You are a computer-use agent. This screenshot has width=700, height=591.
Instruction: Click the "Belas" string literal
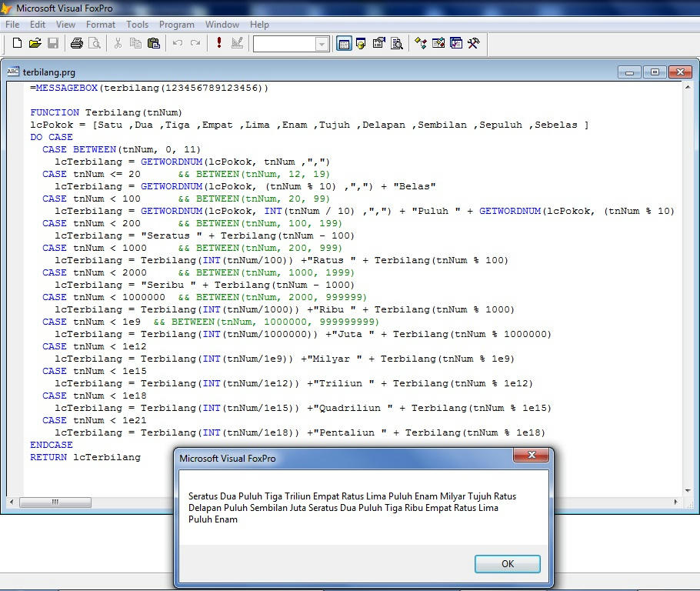[x=415, y=187]
